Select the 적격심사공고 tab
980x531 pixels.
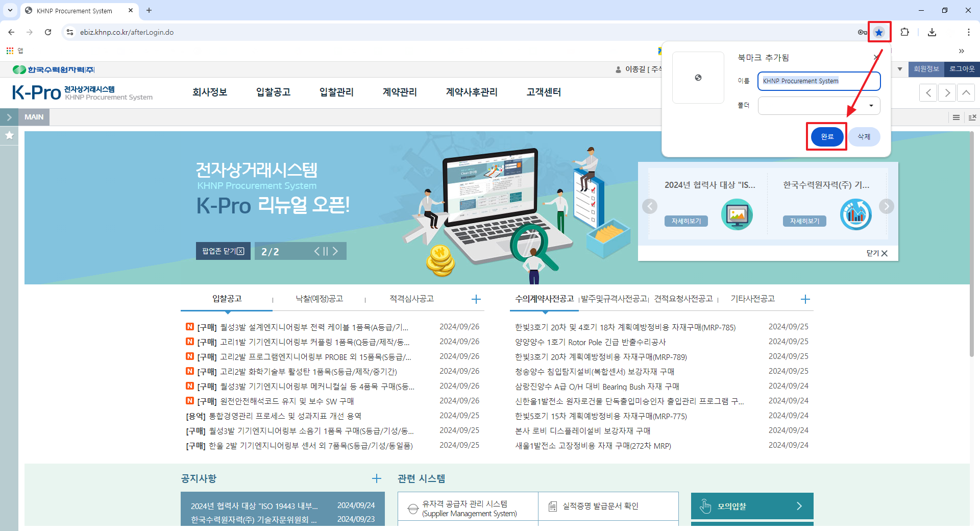(412, 299)
